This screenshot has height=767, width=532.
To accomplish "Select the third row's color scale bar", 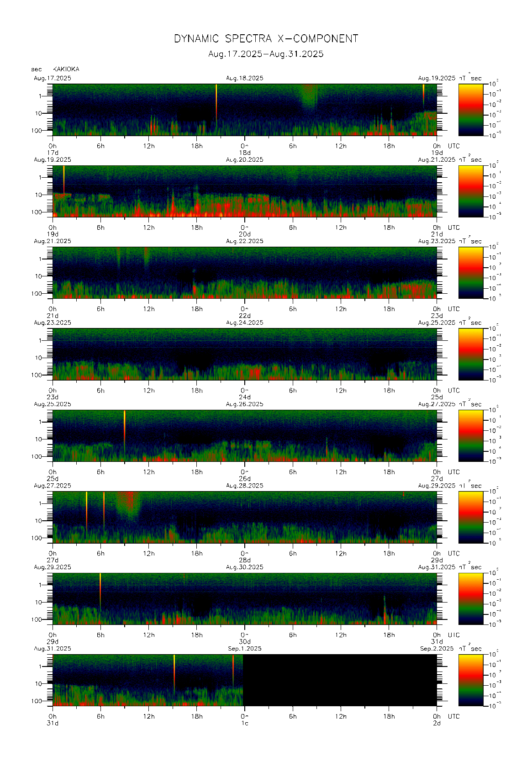I will point(470,272).
